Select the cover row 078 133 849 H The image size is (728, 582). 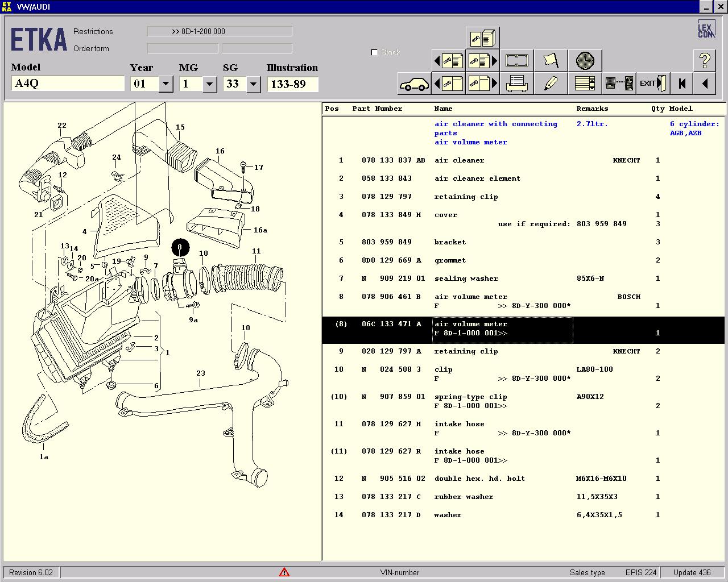[x=523, y=219]
